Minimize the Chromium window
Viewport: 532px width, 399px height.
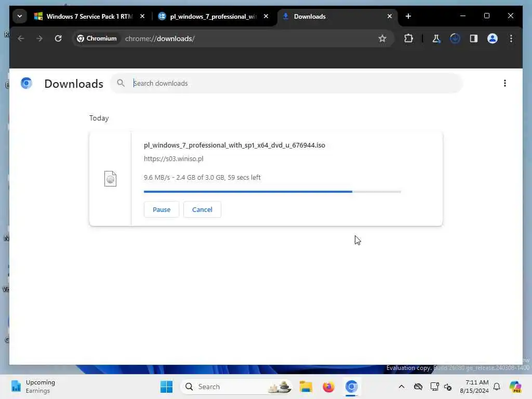tap(463, 16)
